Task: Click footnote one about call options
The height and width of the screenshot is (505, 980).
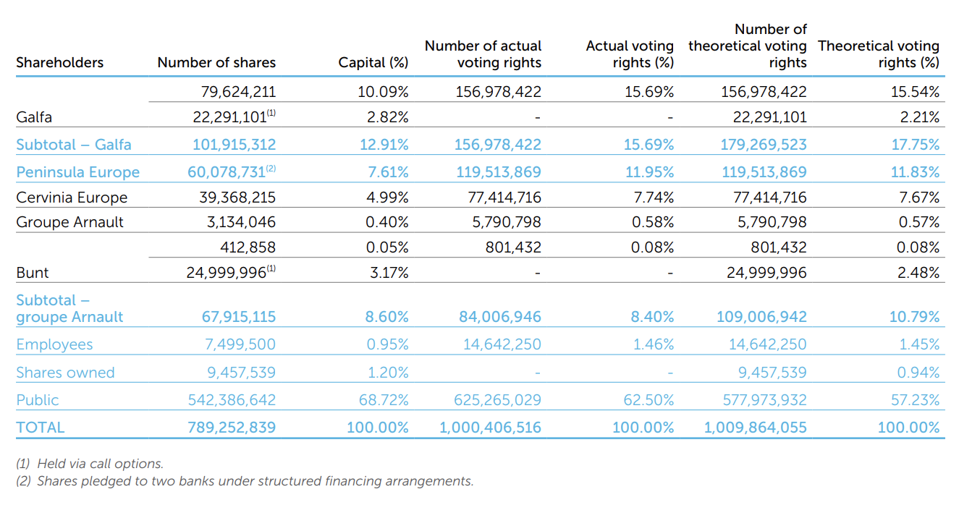Action: click(90, 464)
